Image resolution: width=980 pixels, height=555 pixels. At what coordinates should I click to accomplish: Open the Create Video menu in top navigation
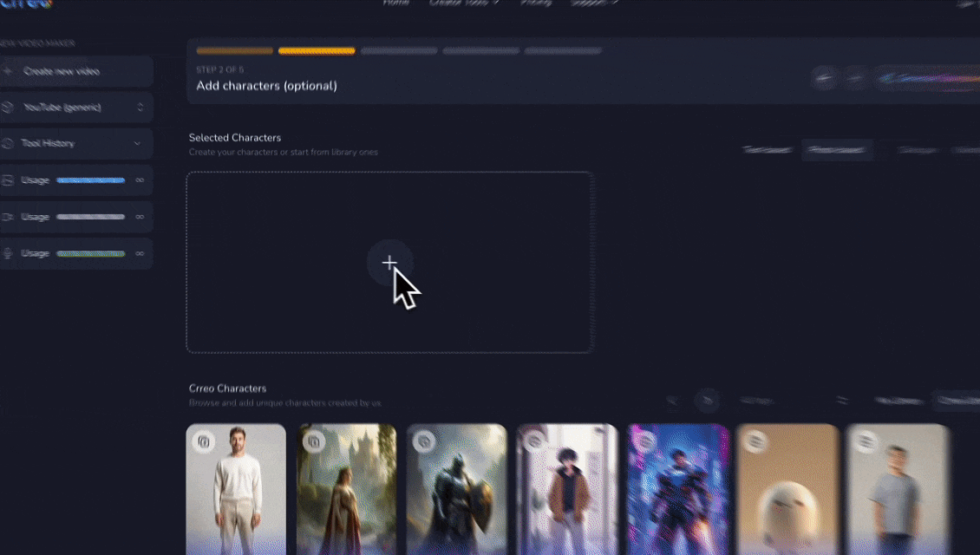(464, 3)
